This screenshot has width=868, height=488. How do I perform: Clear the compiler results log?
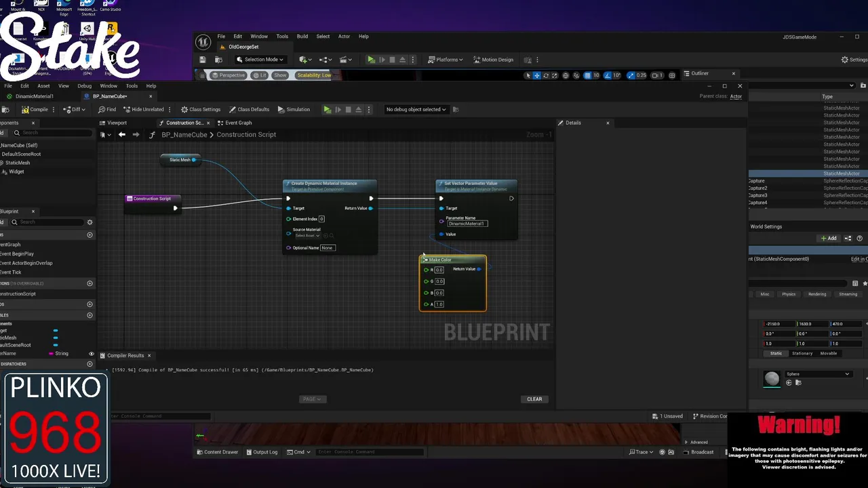click(534, 399)
